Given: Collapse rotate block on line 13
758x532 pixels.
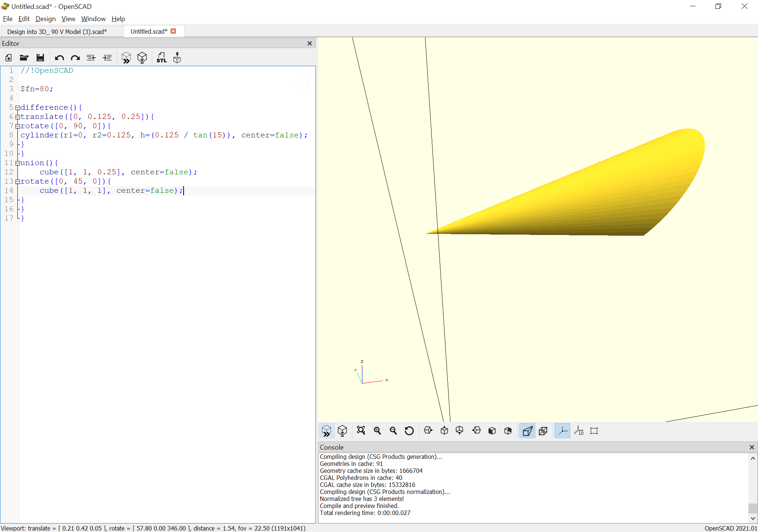Looking at the screenshot, I should pyautogui.click(x=17, y=181).
